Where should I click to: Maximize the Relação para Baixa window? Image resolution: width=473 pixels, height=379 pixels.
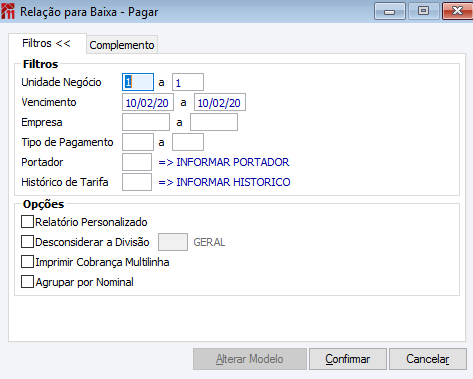click(x=423, y=11)
